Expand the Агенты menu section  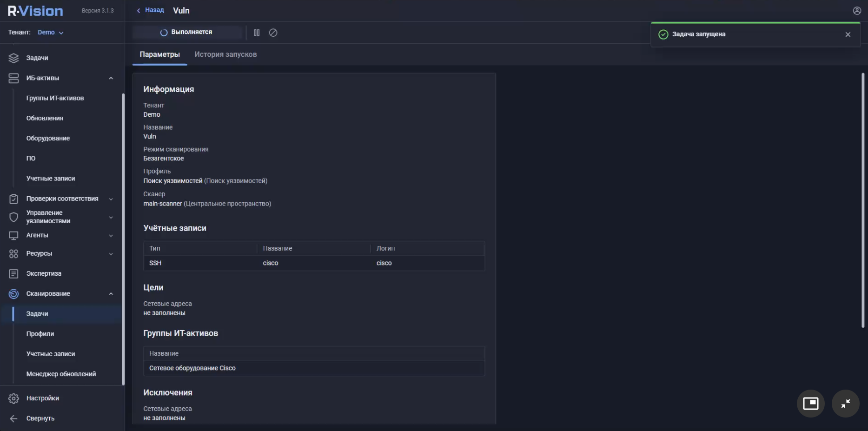[111, 236]
